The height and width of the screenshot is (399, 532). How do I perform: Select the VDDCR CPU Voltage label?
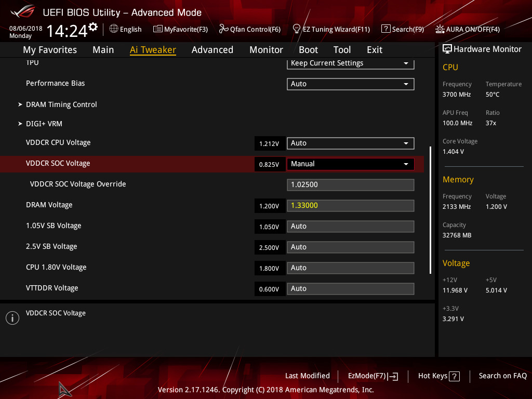pos(58,143)
